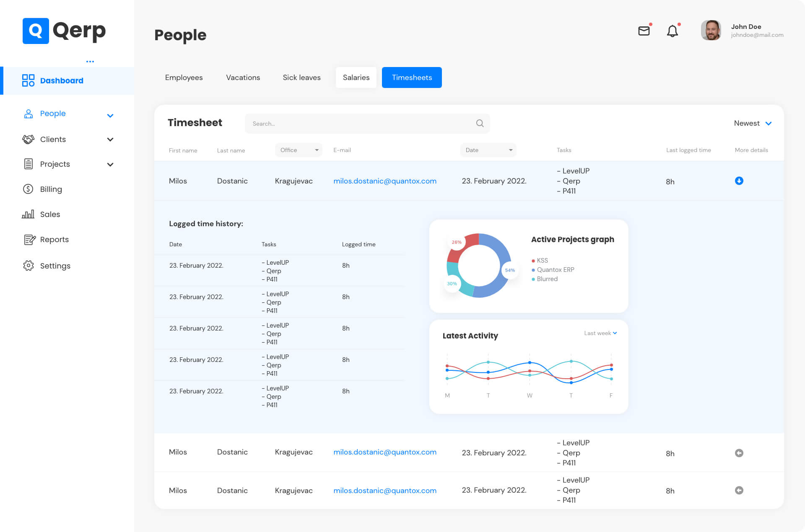The width and height of the screenshot is (805, 532).
Task: Switch to the Salaries tab
Action: pos(356,77)
